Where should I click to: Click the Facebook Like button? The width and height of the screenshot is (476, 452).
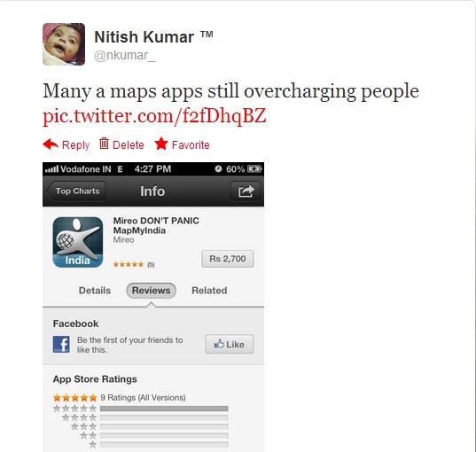[230, 344]
